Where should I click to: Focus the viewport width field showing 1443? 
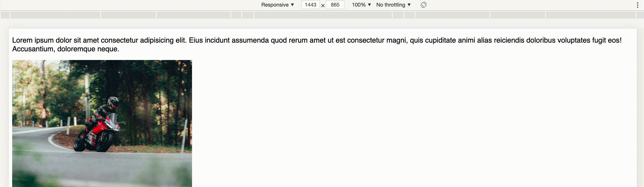310,5
